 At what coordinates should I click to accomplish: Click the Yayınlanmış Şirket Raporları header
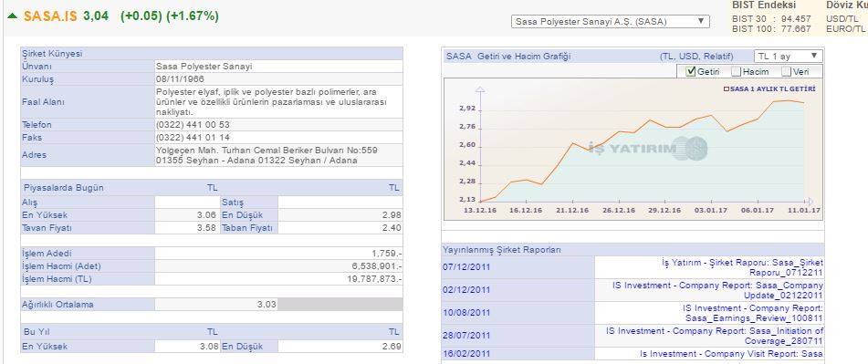pos(501,249)
